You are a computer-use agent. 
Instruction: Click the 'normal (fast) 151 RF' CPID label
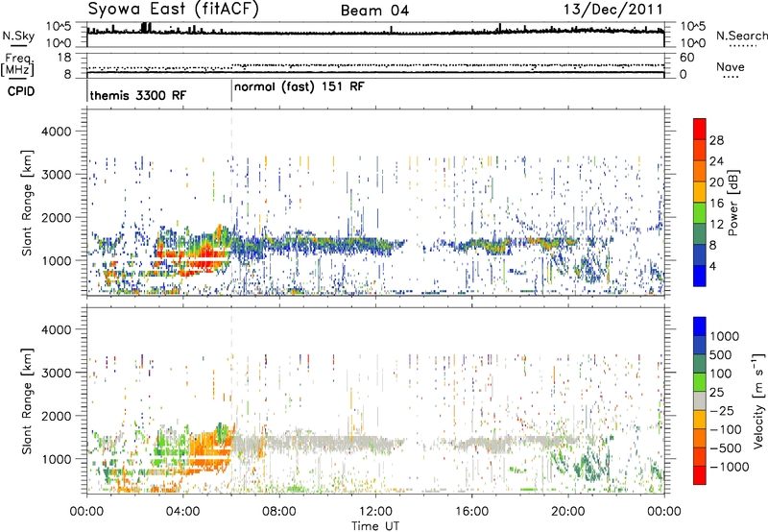pyautogui.click(x=300, y=87)
